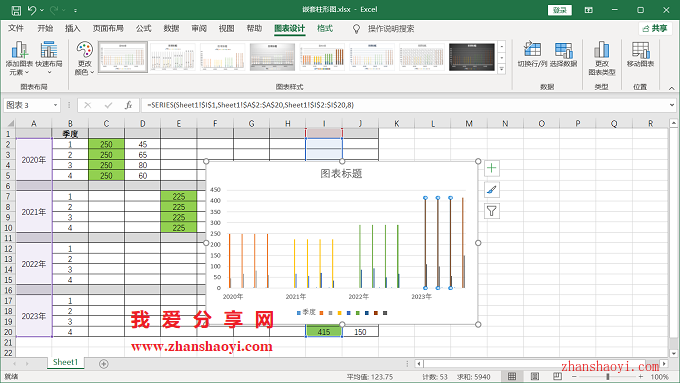Switch to Page Layout view

coord(535,376)
